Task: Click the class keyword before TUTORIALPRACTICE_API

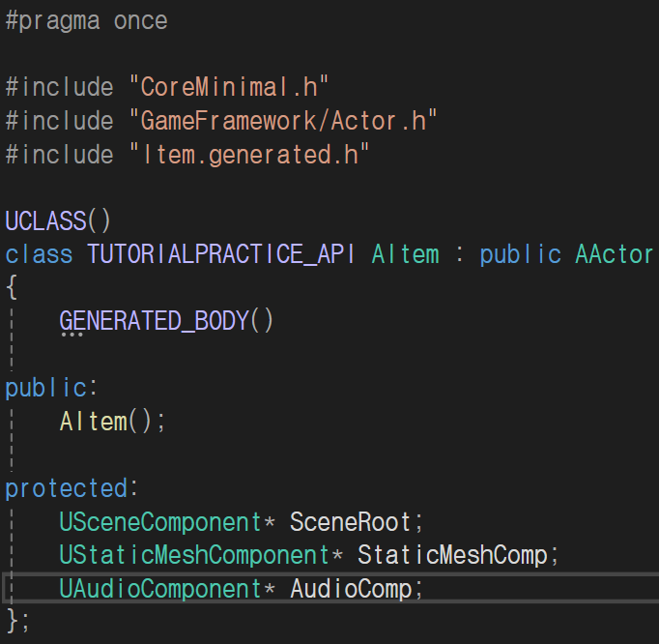Action: [x=39, y=254]
